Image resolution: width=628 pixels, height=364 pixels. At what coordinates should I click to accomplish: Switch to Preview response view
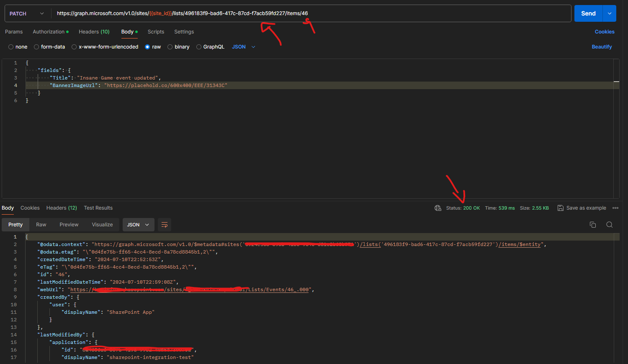(x=69, y=225)
